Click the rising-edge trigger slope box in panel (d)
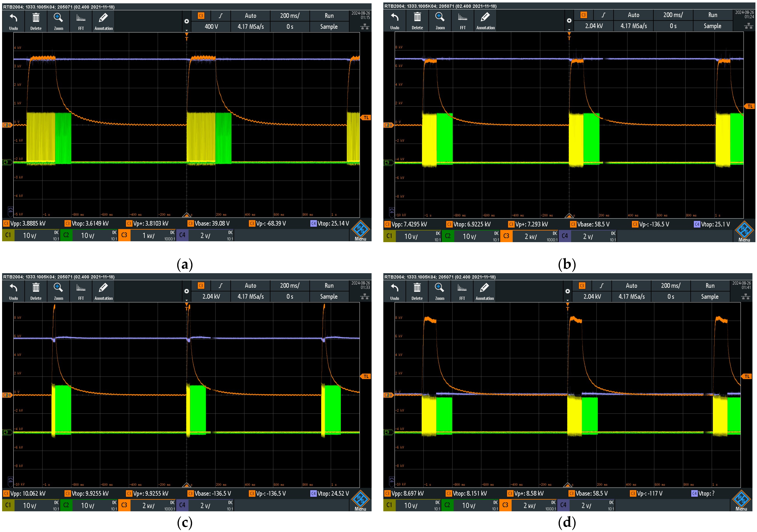 [x=601, y=286]
